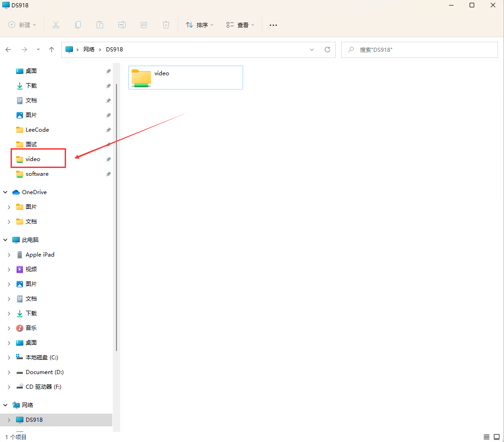Open recent locations dropdown chevron
504x442 pixels.
[x=38, y=50]
